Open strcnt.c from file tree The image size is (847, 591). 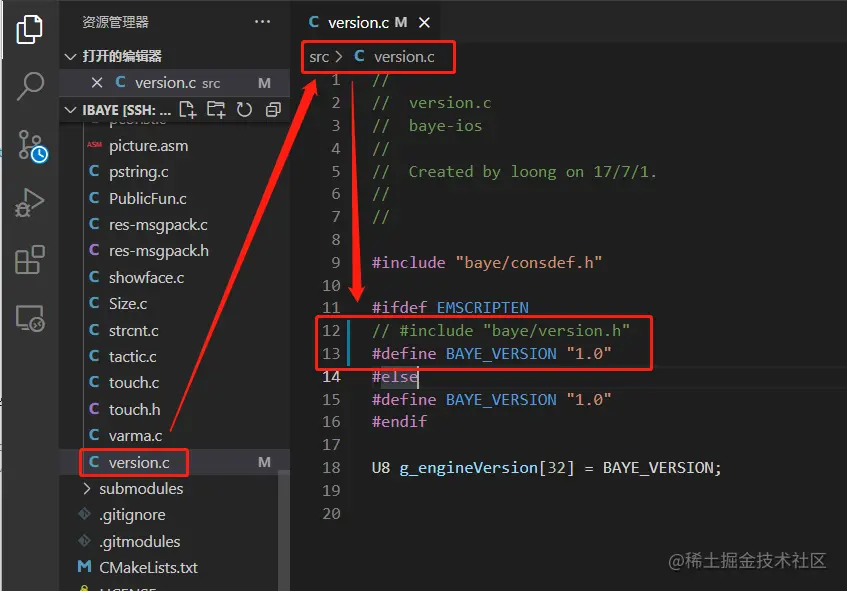pyautogui.click(x=134, y=331)
